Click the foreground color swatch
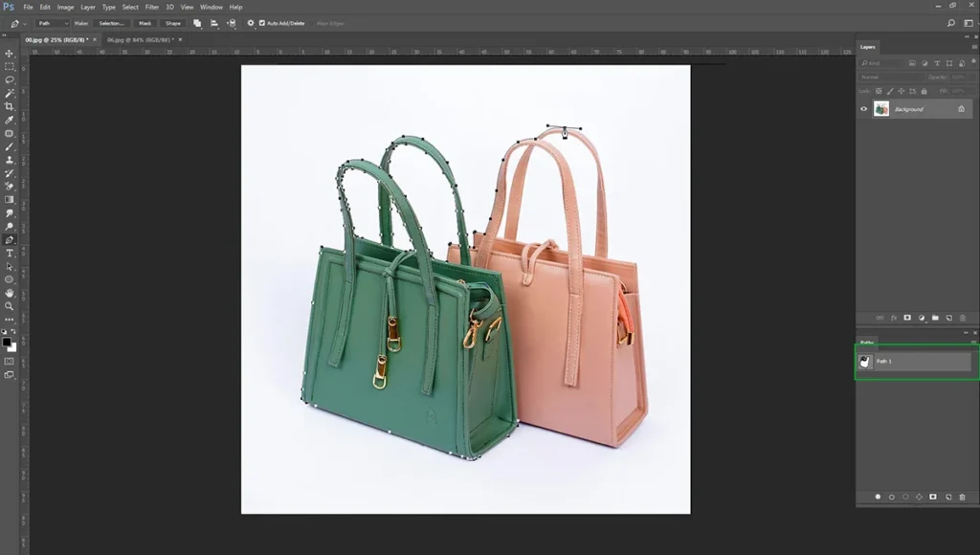The height and width of the screenshot is (555, 980). click(7, 343)
